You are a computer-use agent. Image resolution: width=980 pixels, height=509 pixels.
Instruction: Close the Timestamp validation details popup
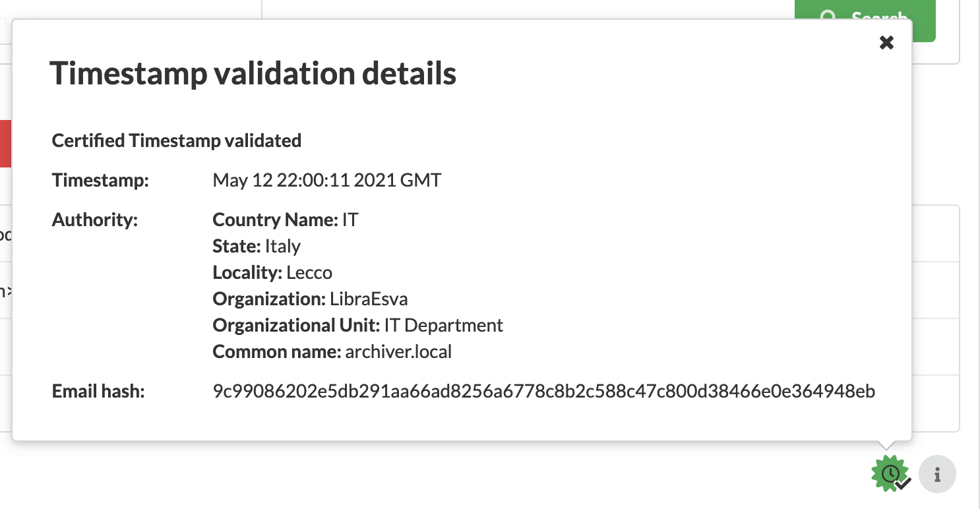pos(887,43)
